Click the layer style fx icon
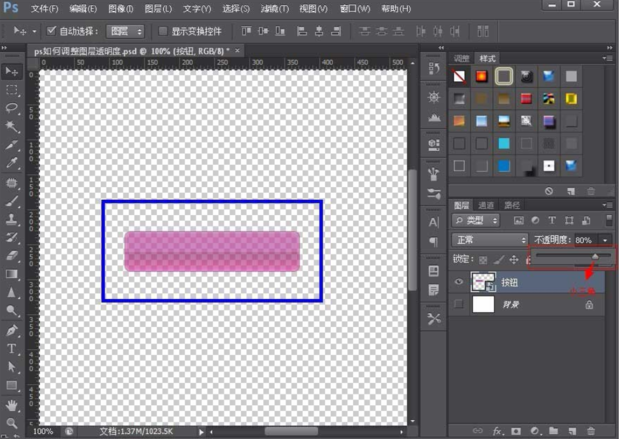This screenshot has width=620, height=439. (x=497, y=431)
